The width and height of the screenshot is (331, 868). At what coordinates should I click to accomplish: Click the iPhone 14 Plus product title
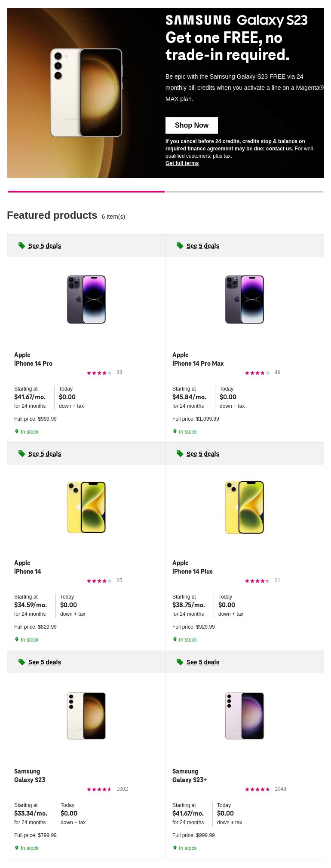(193, 572)
